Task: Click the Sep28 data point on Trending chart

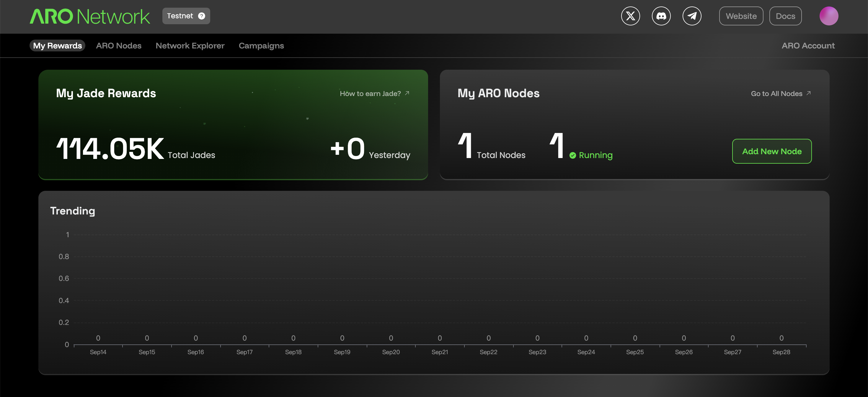Action: pos(781,338)
